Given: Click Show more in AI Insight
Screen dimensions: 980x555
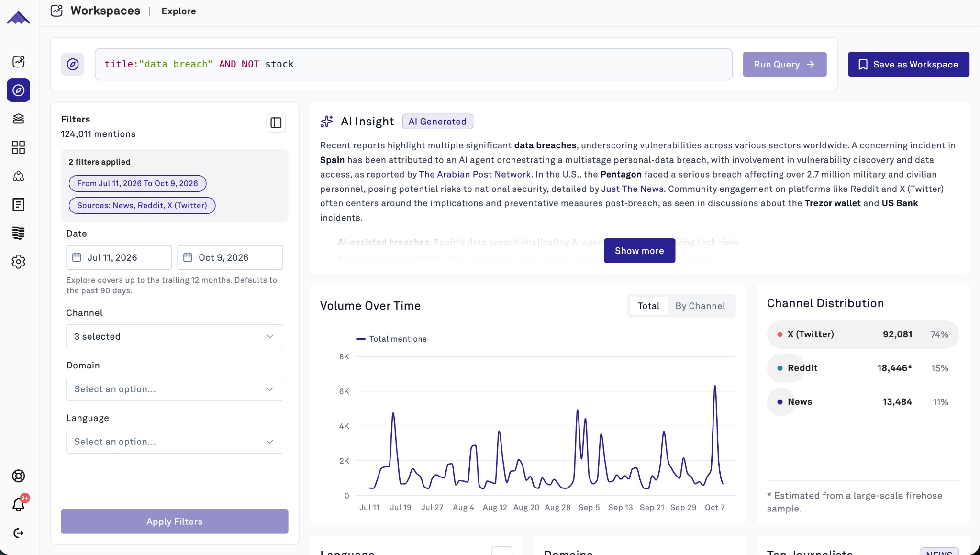Looking at the screenshot, I should click(639, 251).
